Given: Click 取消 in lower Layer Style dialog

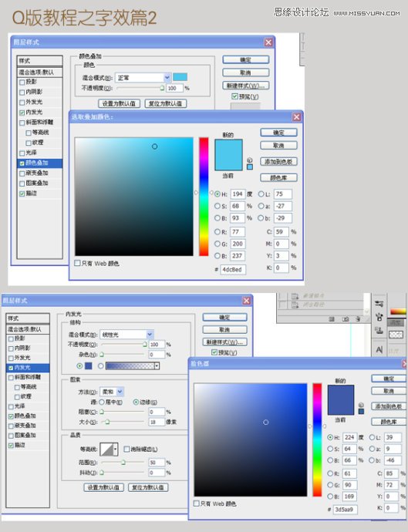Looking at the screenshot, I should click(224, 330).
